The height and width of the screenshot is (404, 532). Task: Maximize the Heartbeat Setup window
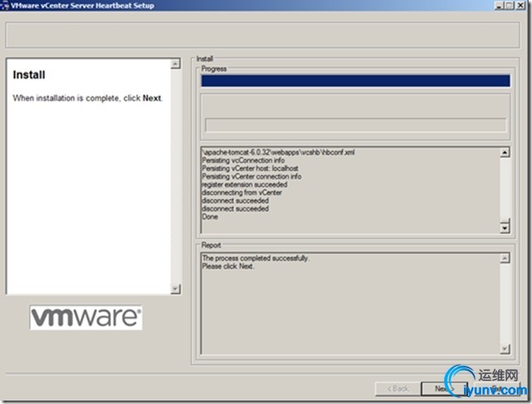pyautogui.click(x=509, y=5)
